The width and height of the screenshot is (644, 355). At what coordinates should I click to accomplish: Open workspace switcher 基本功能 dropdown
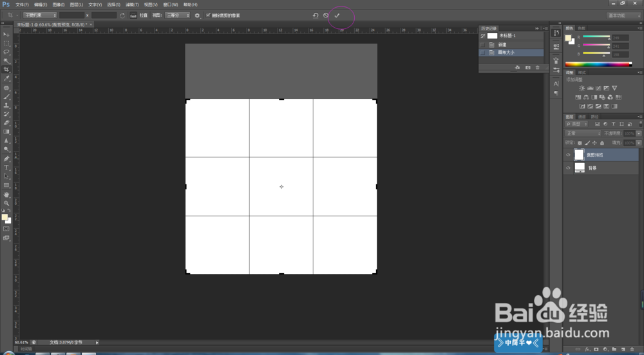(623, 15)
